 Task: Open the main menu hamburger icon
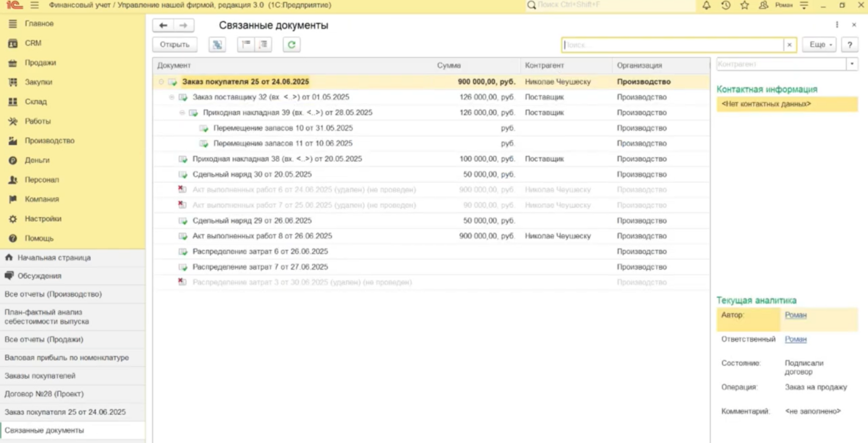pyautogui.click(x=35, y=5)
